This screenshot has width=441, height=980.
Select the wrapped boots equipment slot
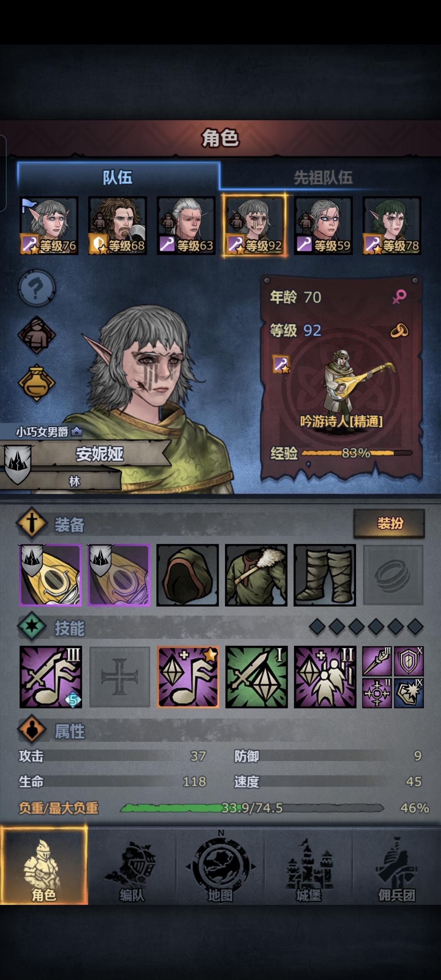(x=325, y=575)
